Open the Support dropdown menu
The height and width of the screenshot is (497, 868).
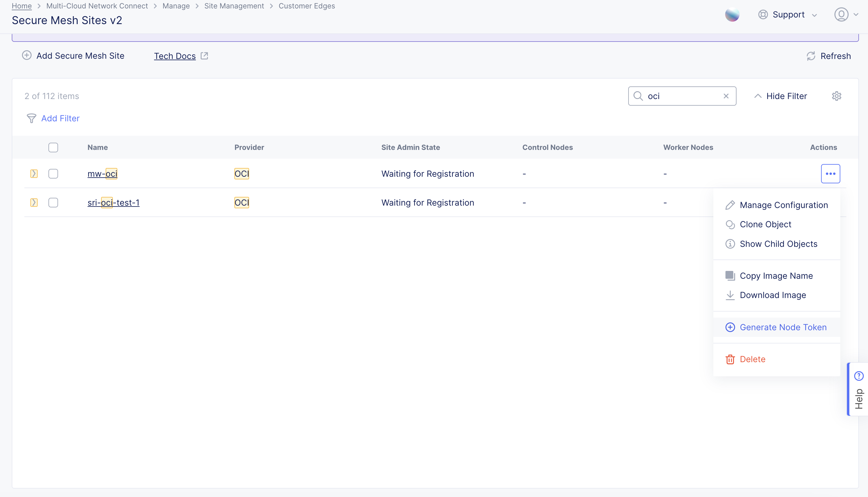click(788, 15)
